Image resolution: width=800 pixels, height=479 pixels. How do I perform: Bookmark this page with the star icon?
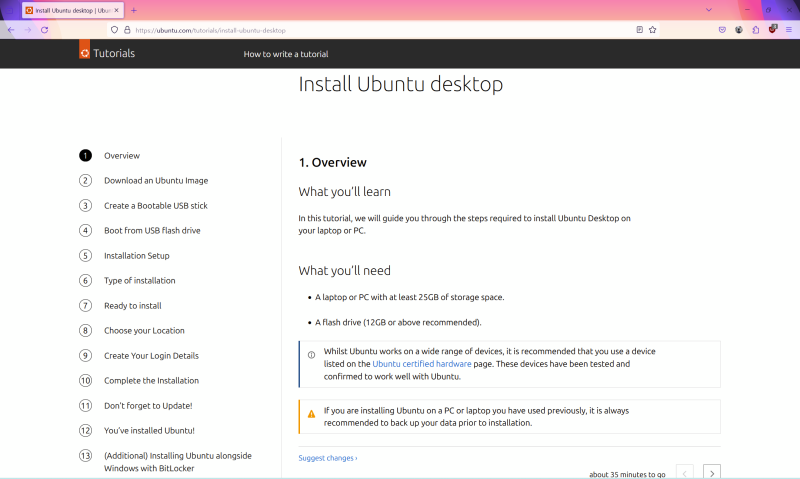(x=653, y=30)
